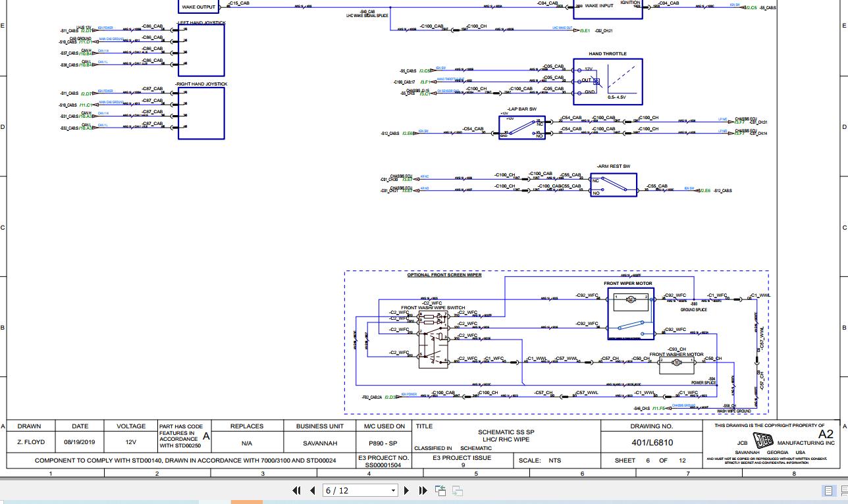Select the FRONT WIPER MOTOR component
The image size is (848, 504).
click(631, 313)
